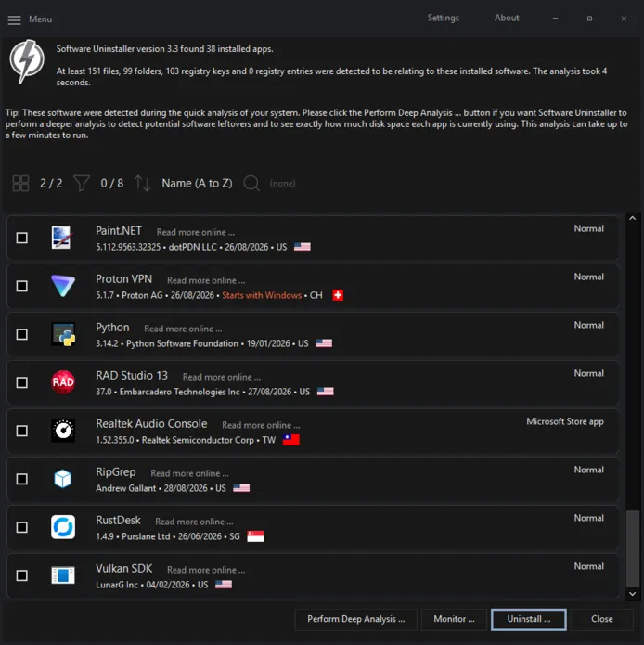Click the magnifying glass search icon
644x645 pixels.
[251, 184]
